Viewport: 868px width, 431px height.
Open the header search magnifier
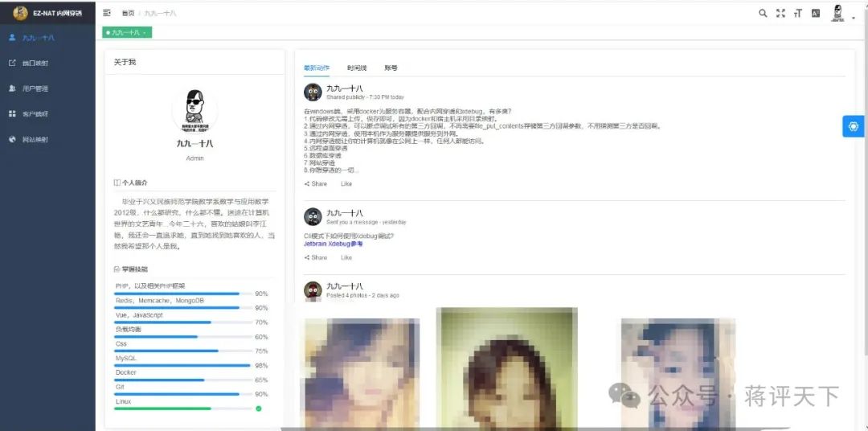[763, 13]
